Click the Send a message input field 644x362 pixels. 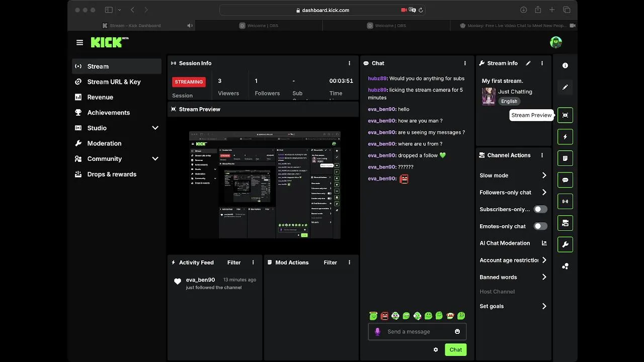[x=418, y=332]
